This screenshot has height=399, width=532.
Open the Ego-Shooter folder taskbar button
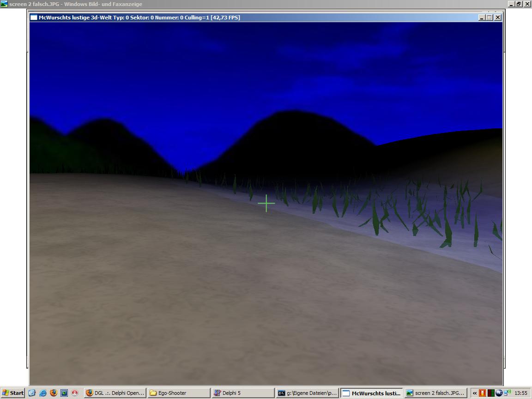coord(178,393)
